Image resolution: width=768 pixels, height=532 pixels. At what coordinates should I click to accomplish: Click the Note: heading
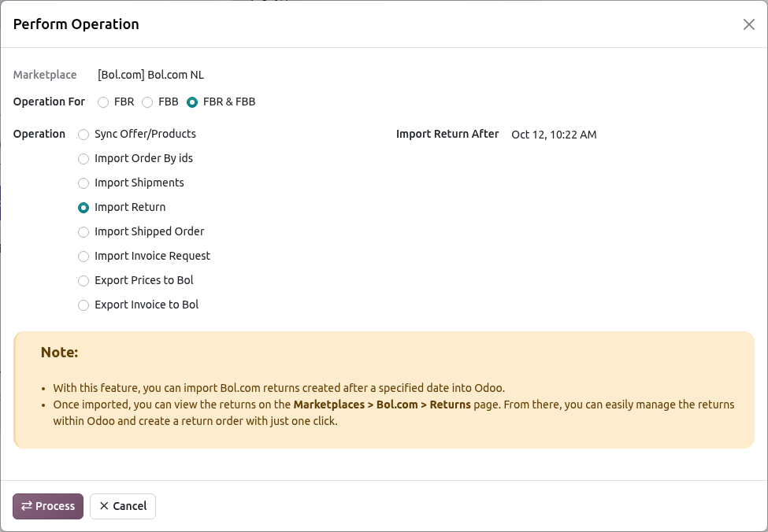pyautogui.click(x=59, y=353)
